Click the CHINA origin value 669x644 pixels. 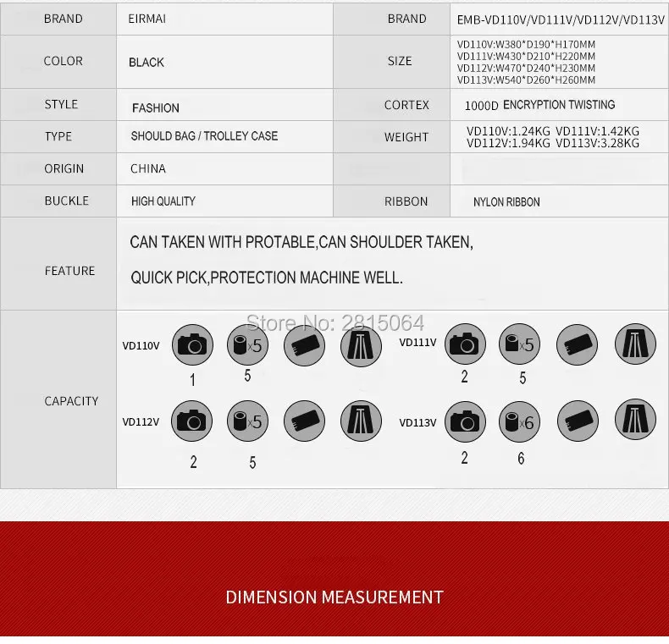pyautogui.click(x=148, y=168)
